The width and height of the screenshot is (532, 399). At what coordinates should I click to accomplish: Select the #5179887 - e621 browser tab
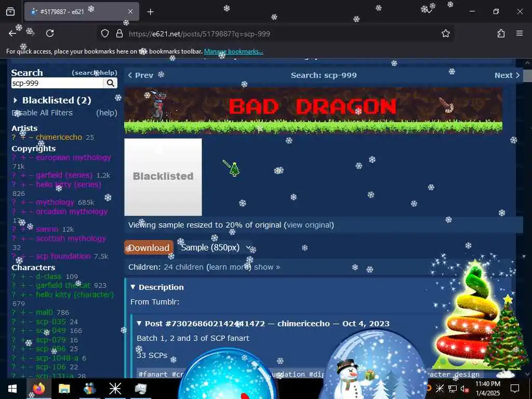pyautogui.click(x=82, y=11)
